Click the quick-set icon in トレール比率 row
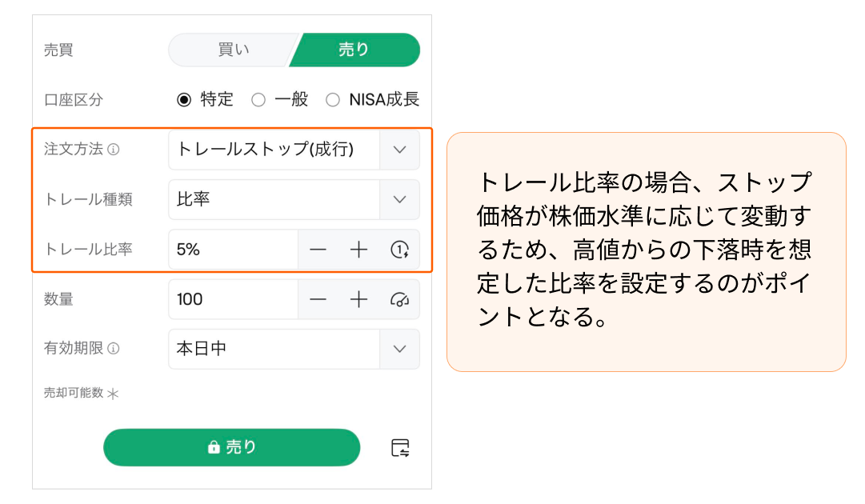This screenshot has height=504, width=865. 399,250
